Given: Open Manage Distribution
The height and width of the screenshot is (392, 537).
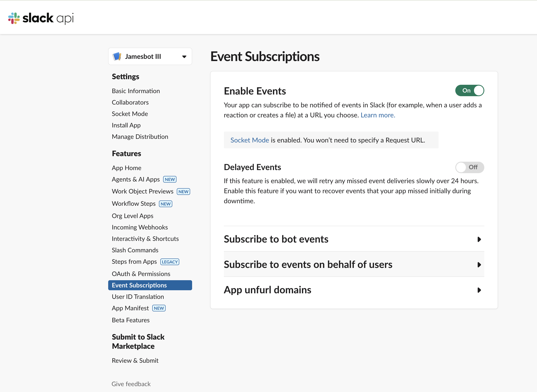Looking at the screenshot, I should (x=140, y=136).
